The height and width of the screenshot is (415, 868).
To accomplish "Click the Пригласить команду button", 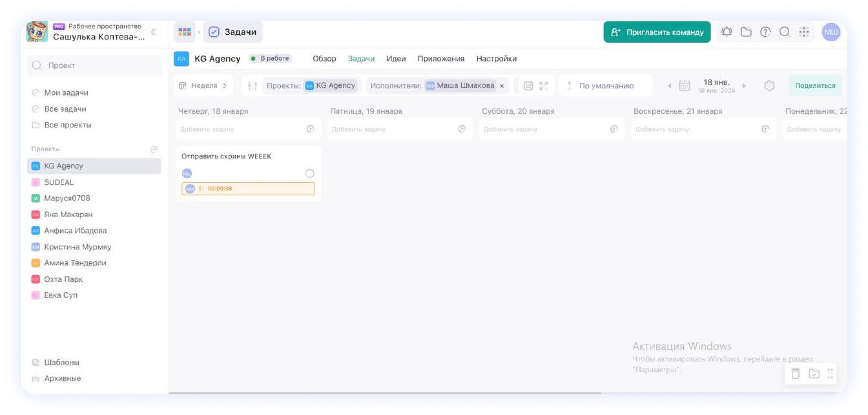I will (657, 32).
